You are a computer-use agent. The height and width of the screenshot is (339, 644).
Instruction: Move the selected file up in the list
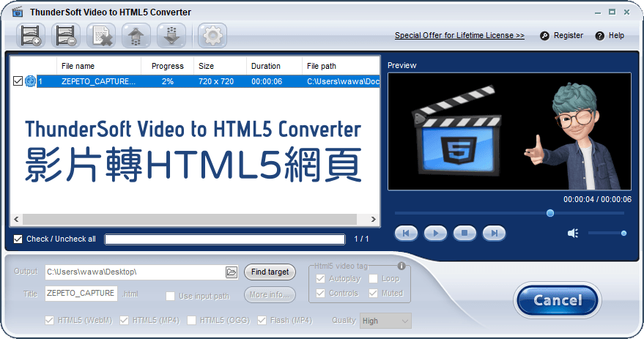pos(136,36)
